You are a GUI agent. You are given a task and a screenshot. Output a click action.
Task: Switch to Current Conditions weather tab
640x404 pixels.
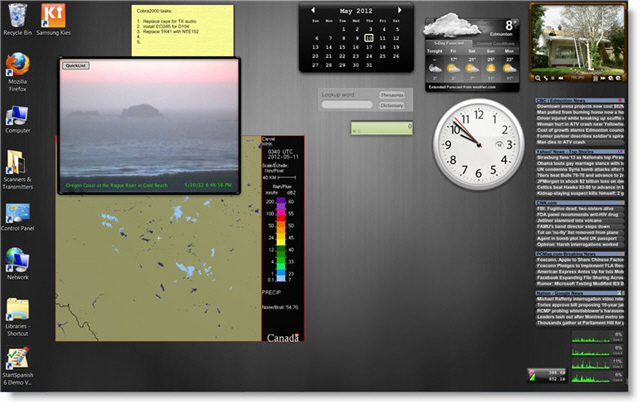(495, 44)
